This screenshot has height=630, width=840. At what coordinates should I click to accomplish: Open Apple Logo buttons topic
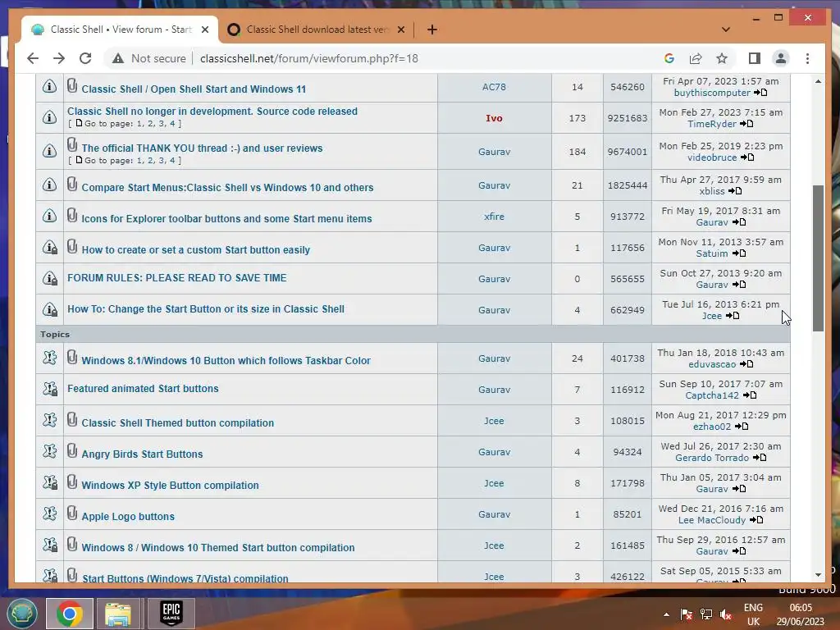pos(127,517)
